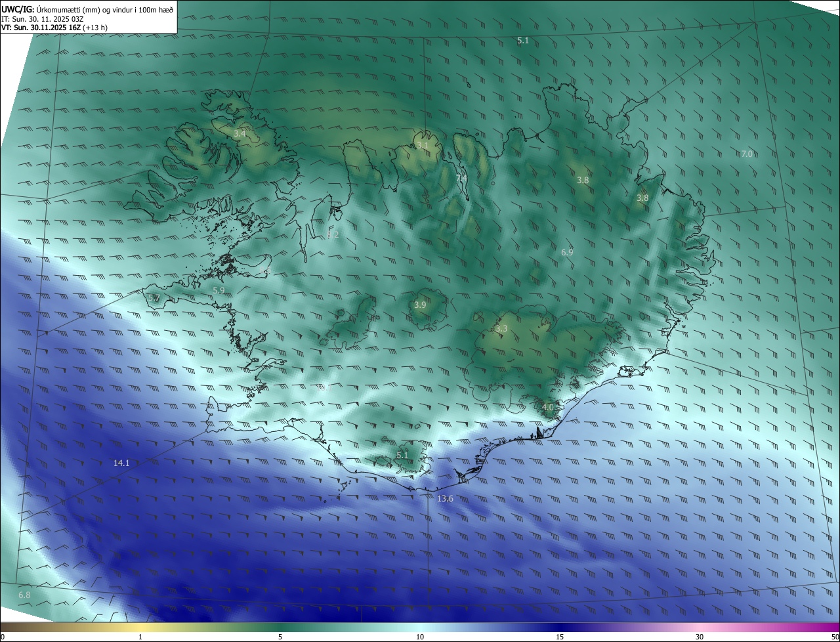This screenshot has width=840, height=642.
Task: Click the 3.4 value over the Westfjords
Action: 240,133
